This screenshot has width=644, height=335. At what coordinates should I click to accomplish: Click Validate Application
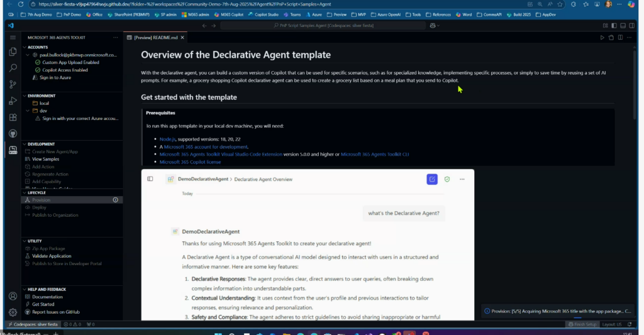[x=52, y=256]
